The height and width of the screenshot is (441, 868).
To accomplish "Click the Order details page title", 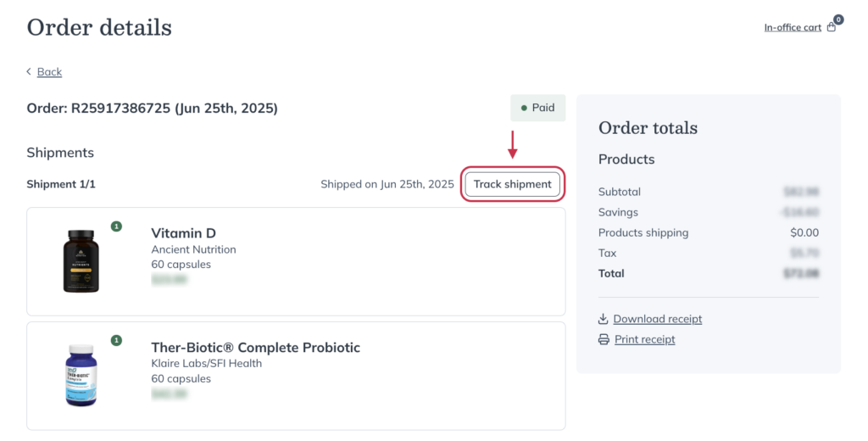I will click(99, 27).
